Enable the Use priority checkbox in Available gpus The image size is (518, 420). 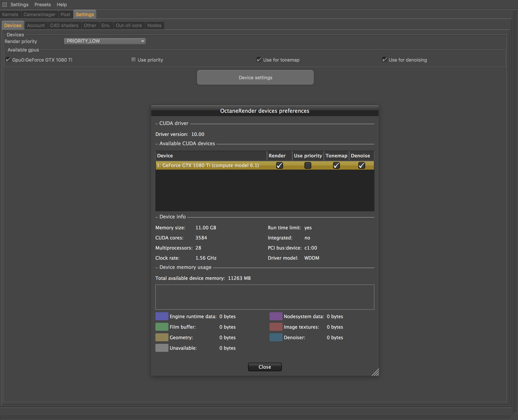[x=134, y=60]
